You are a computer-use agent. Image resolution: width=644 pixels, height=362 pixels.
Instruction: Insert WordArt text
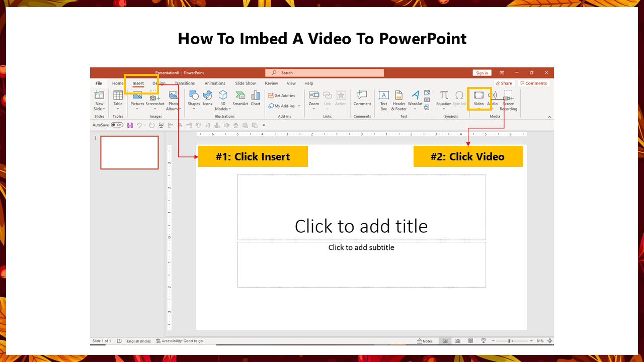point(415,101)
